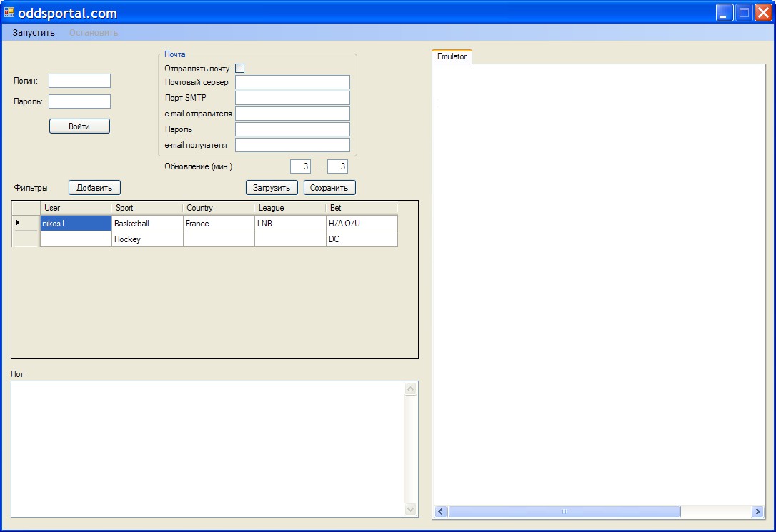Click the empty User cell in Hockey row
Screen dimensions: 776x532
pyautogui.click(x=76, y=239)
